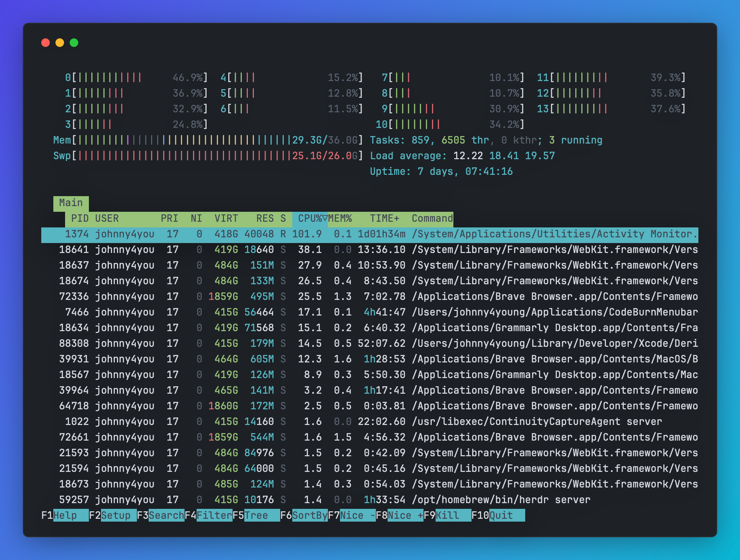740x560 pixels.
Task: Click CPU 1 meter showing 36.9%
Action: coord(137,93)
